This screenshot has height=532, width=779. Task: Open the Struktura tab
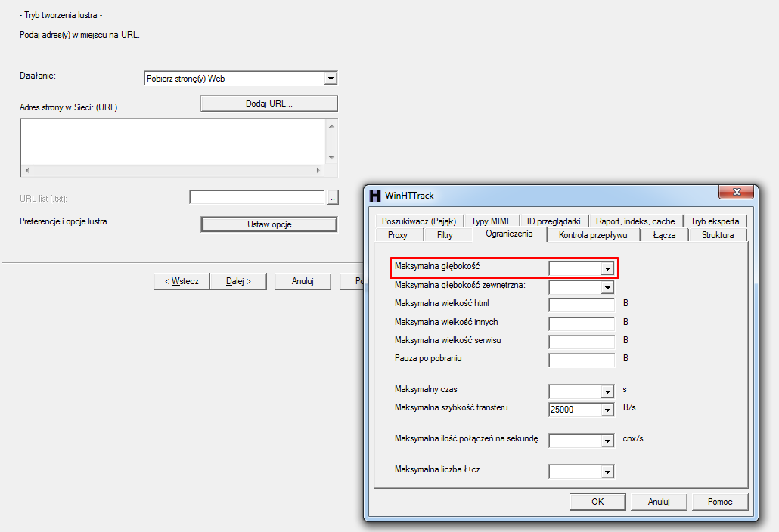[718, 235]
